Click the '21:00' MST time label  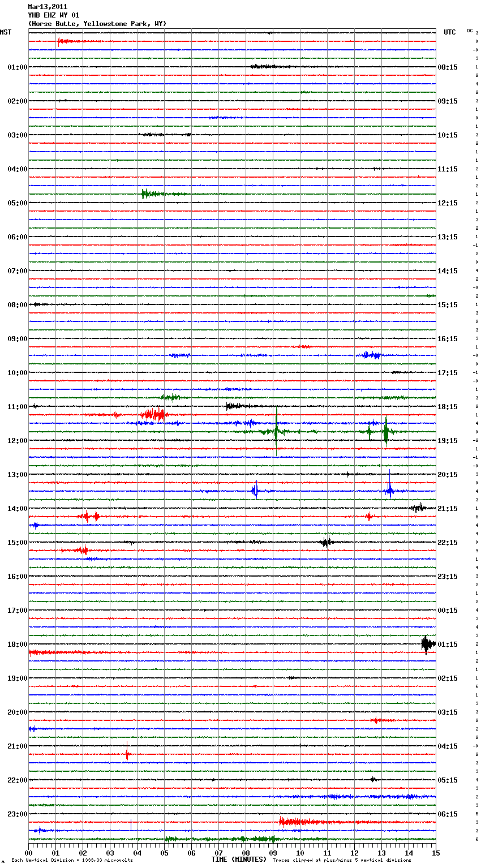[18, 746]
